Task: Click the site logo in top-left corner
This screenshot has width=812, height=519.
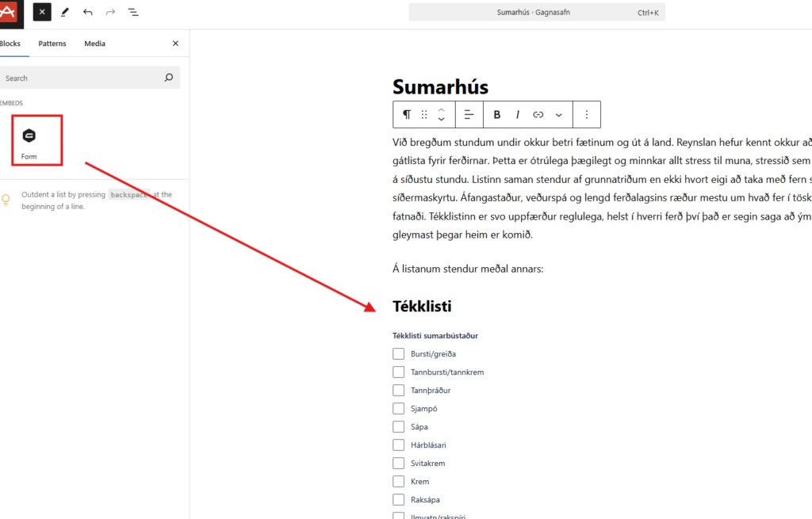Action: coord(11,12)
